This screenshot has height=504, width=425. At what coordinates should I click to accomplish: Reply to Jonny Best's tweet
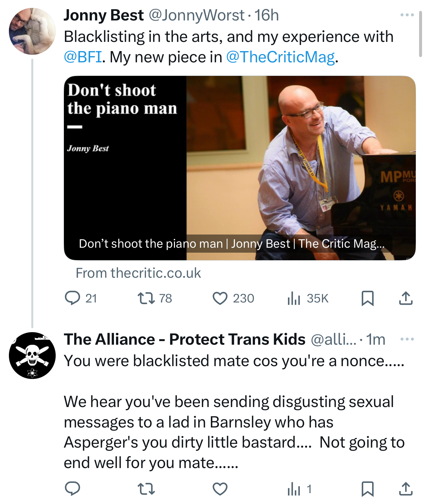[72, 298]
